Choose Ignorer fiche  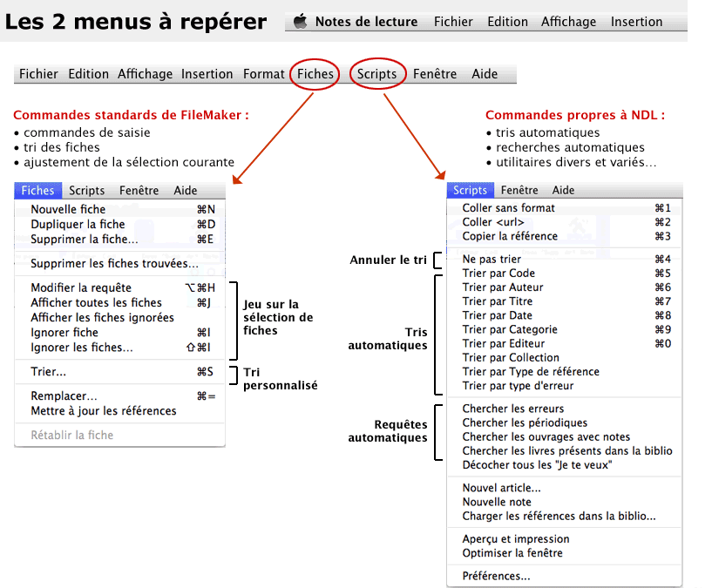[120, 333]
